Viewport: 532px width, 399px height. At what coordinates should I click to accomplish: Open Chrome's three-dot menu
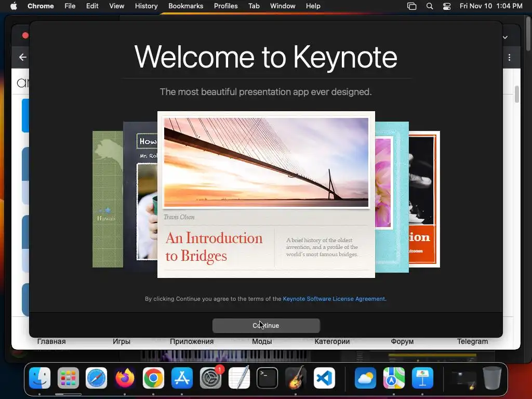tap(509, 57)
